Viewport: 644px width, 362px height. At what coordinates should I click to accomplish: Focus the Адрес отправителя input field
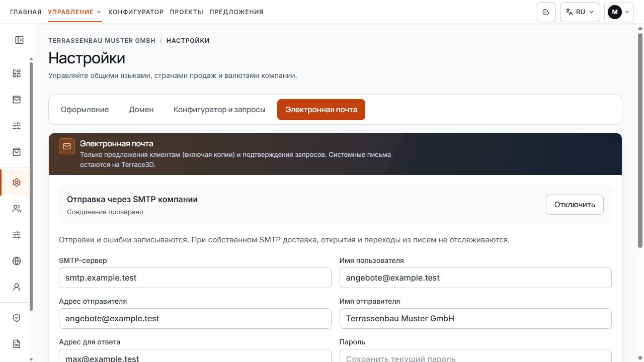195,318
